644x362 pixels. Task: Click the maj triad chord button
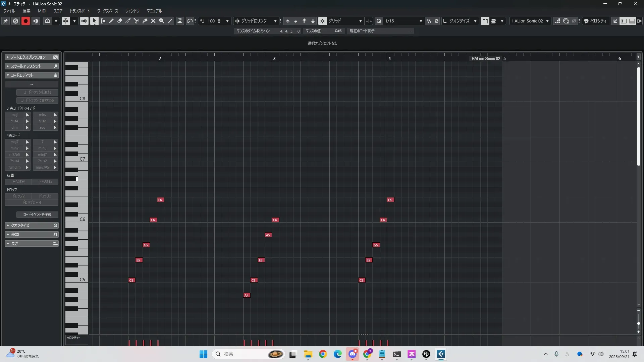14,115
